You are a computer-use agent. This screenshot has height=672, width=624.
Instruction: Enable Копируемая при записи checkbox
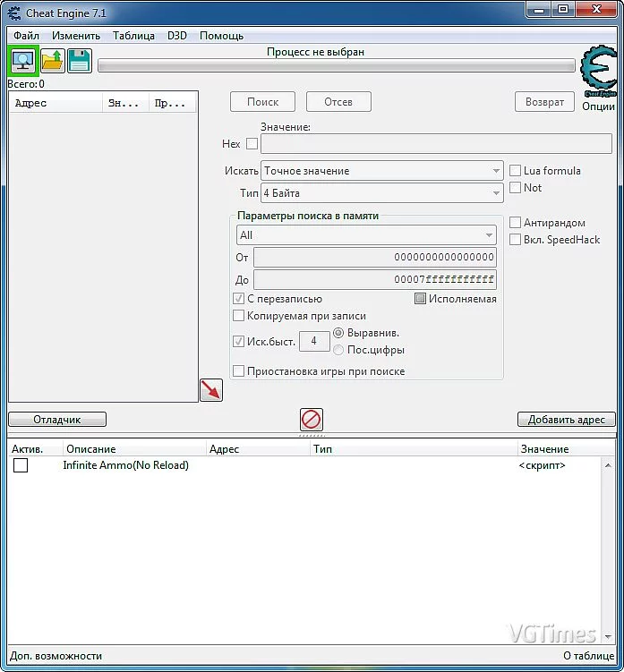click(238, 316)
